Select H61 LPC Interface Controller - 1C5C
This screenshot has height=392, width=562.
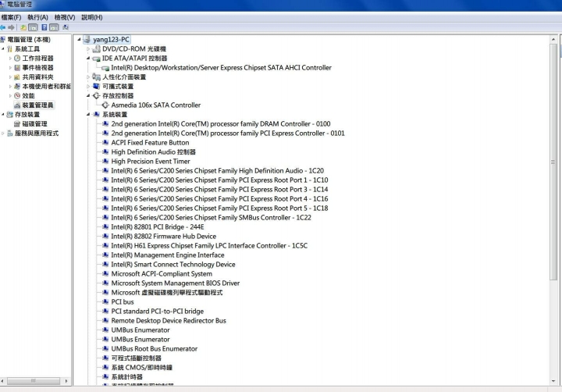(209, 245)
